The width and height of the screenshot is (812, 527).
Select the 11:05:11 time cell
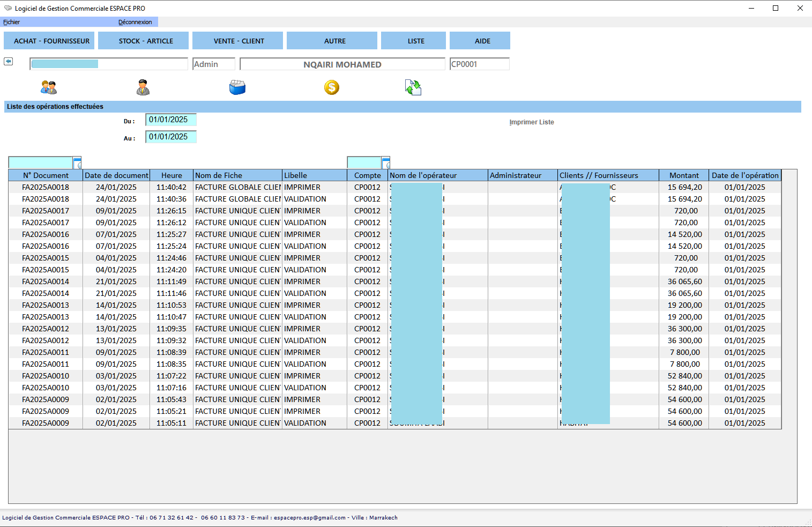172,423
